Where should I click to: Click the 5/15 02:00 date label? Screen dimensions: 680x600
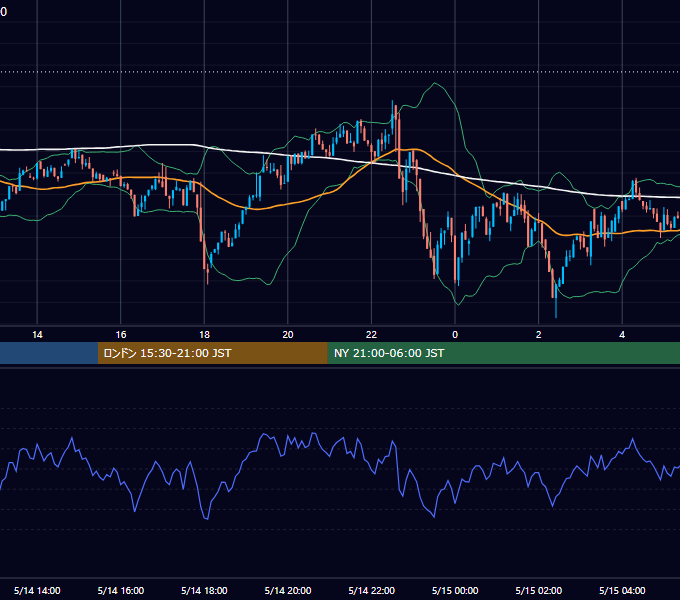(539, 590)
